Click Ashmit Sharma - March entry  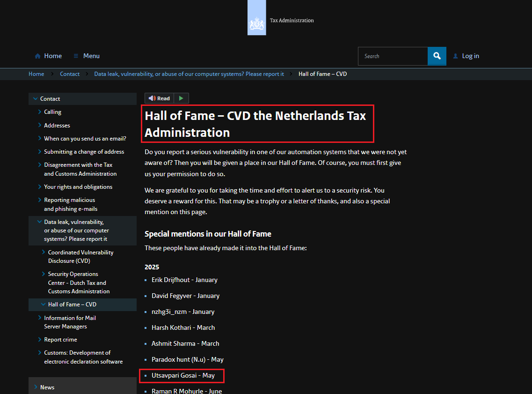coord(185,344)
